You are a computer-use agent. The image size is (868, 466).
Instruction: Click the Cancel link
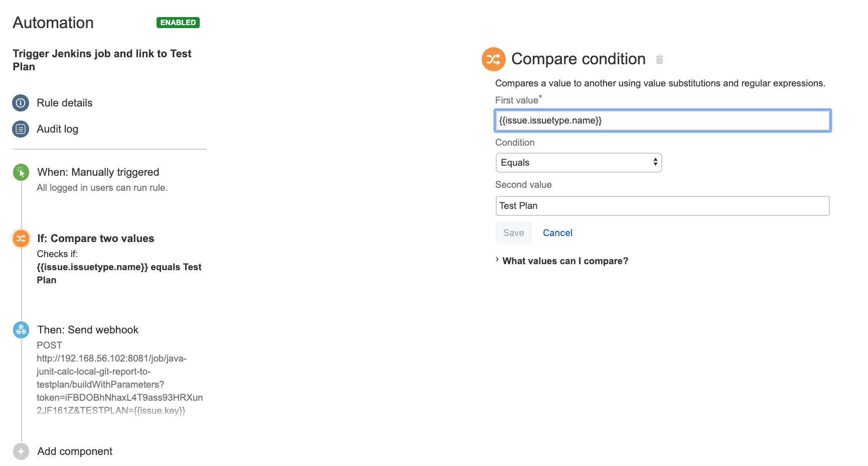click(557, 233)
